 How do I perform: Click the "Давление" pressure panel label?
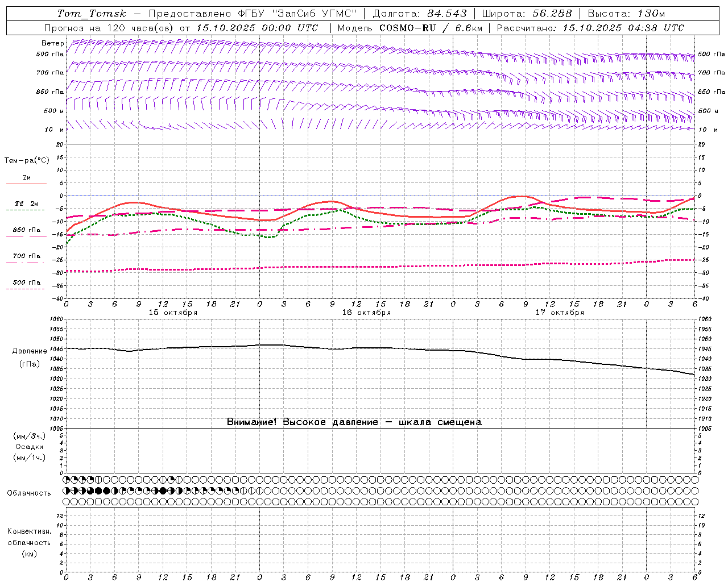[30, 351]
